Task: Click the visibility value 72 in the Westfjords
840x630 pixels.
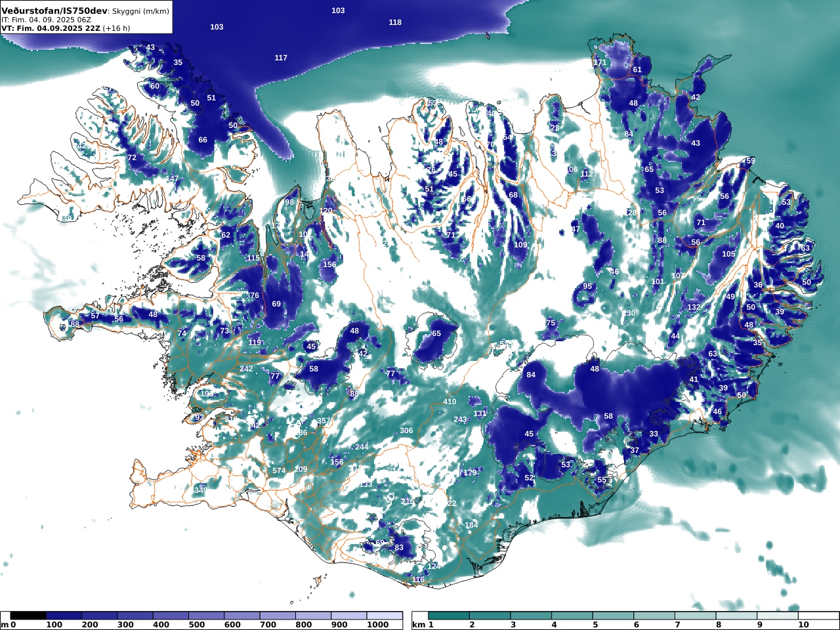Action: point(132,157)
